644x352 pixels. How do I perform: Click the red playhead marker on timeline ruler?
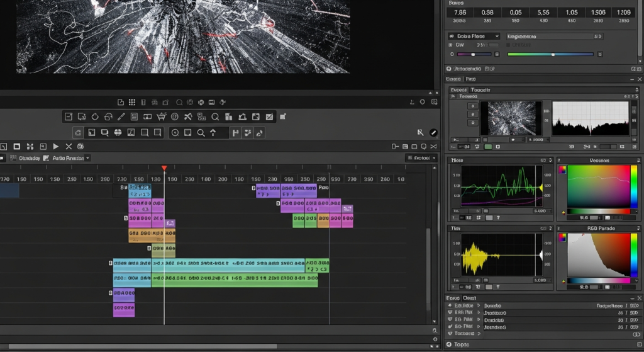point(164,168)
